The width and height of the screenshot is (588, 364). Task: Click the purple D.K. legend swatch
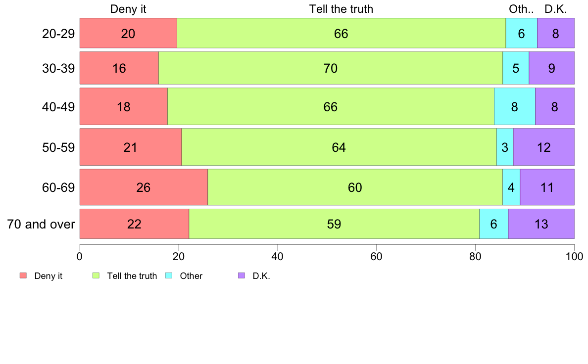242,275
